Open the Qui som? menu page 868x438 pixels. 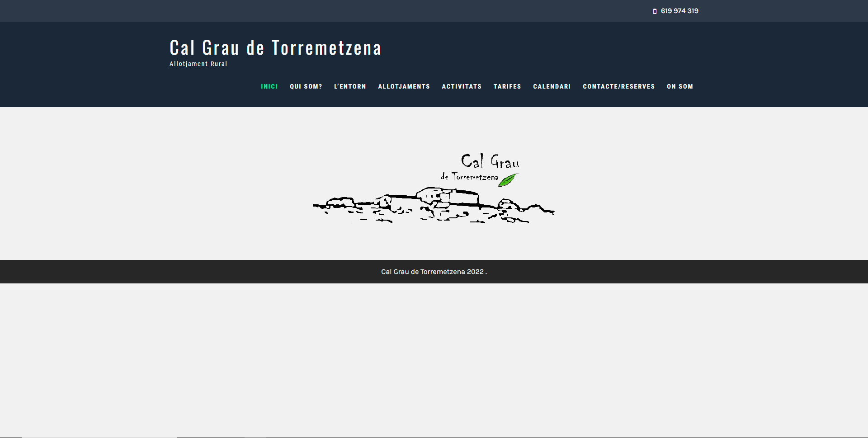(306, 86)
